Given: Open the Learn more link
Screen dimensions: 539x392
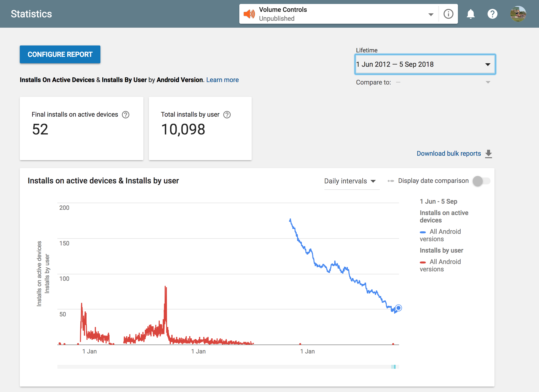Looking at the screenshot, I should coord(222,80).
